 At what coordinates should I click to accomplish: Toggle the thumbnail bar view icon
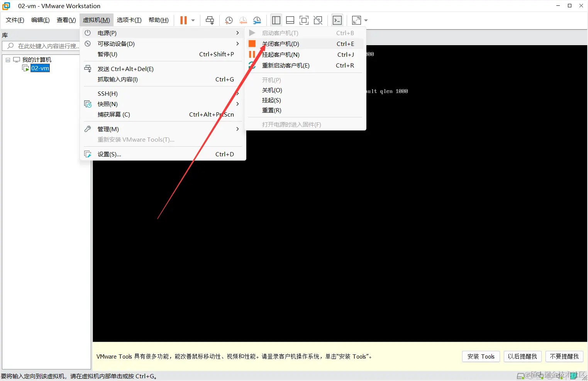pyautogui.click(x=290, y=20)
